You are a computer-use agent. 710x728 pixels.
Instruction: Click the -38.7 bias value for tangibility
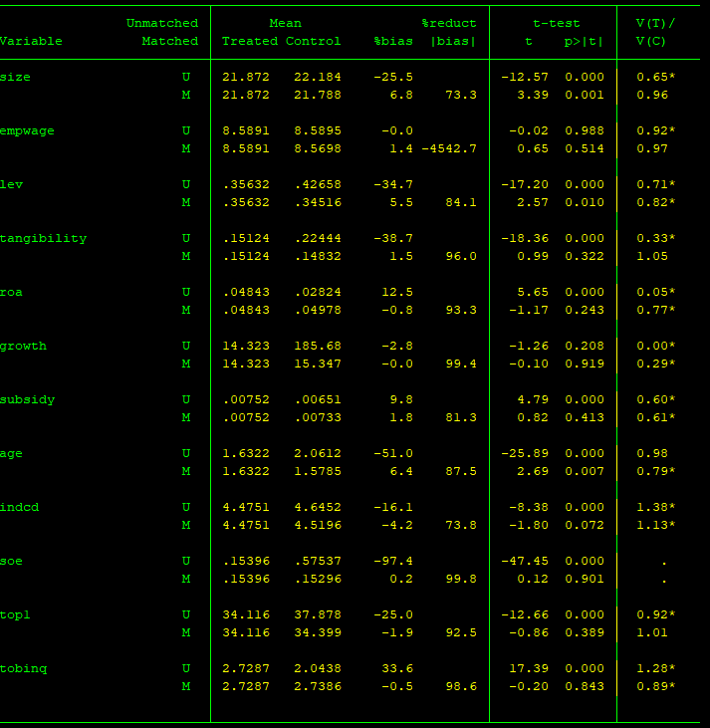coord(393,239)
